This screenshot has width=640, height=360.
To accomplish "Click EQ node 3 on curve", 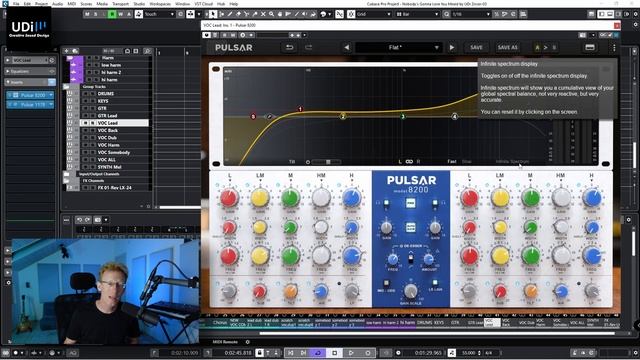I will (x=402, y=117).
